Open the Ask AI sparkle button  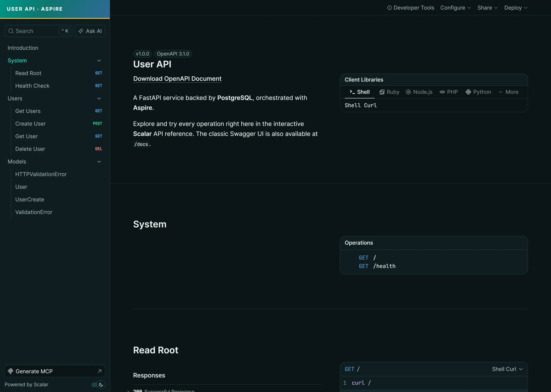[x=90, y=31]
